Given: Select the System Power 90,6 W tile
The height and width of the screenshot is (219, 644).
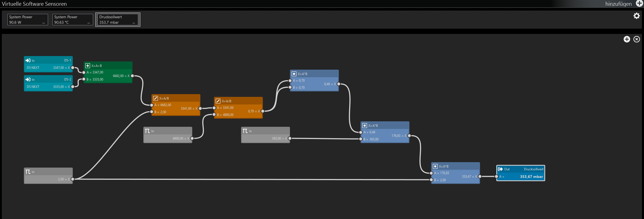Looking at the screenshot, I should pyautogui.click(x=28, y=20).
